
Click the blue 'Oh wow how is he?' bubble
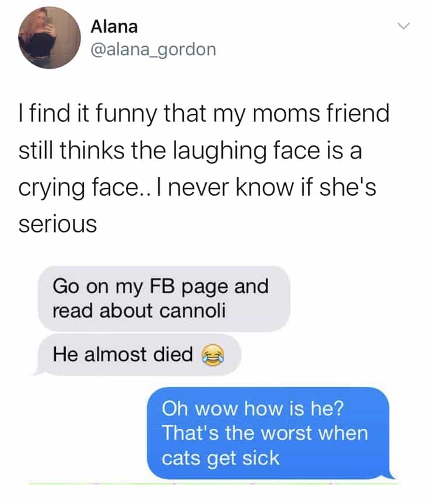(269, 433)
